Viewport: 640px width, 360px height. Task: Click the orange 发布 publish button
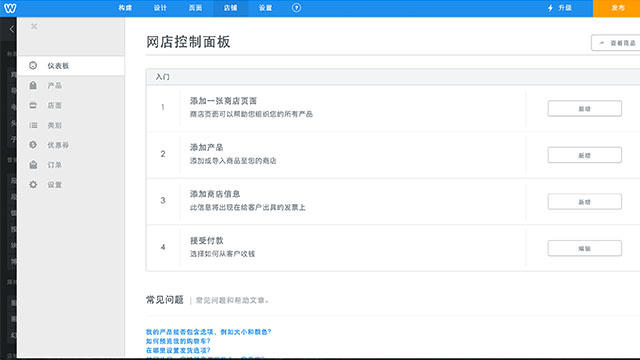[x=616, y=8]
